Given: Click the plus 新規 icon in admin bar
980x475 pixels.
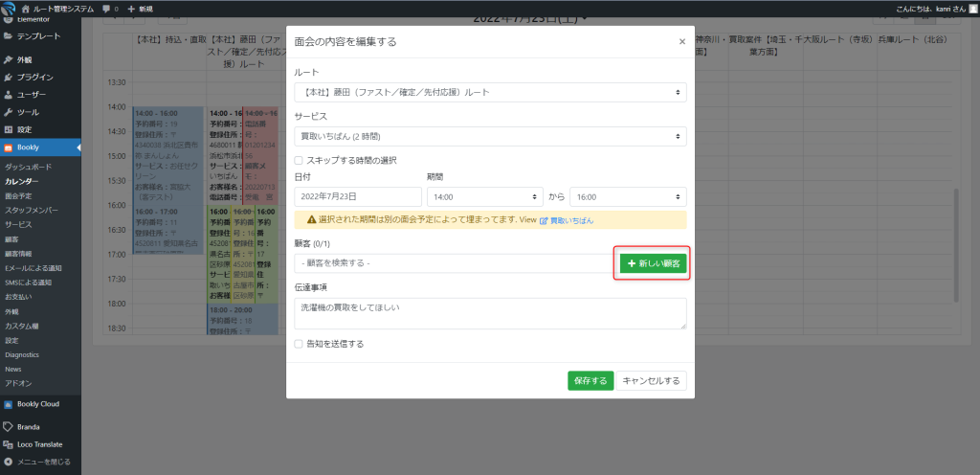Looking at the screenshot, I should (132, 8).
